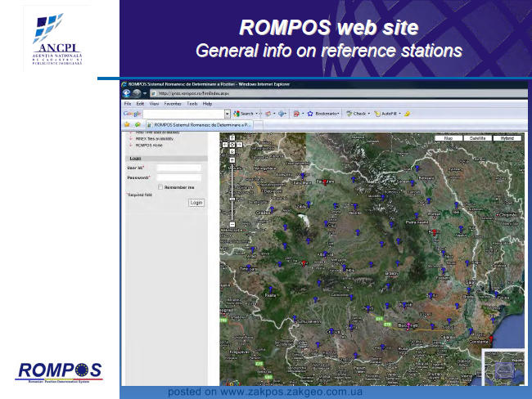This screenshot has width=532, height=399.
Task: Click the Favorites star icon
Action: pyautogui.click(x=127, y=125)
